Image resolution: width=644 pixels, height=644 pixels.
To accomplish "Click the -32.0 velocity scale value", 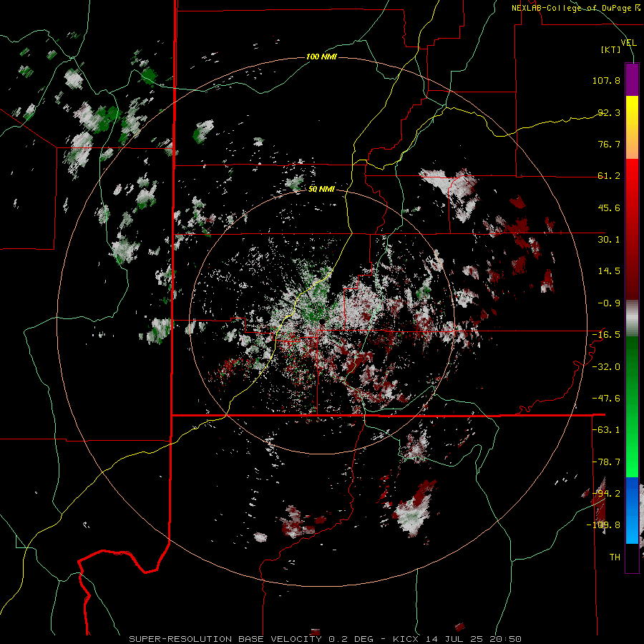I will 606,367.
